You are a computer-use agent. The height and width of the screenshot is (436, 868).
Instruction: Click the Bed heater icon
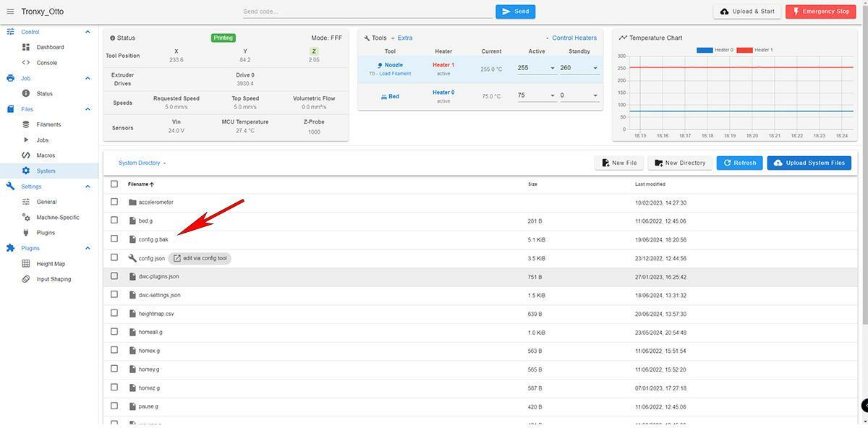(x=383, y=96)
